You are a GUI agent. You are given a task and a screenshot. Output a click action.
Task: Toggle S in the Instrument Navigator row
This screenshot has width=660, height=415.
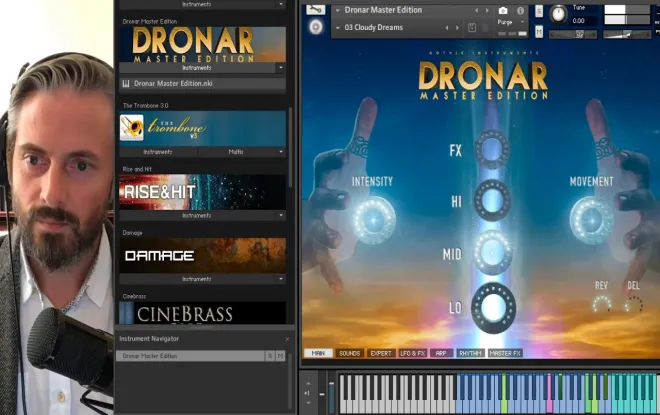click(x=270, y=356)
